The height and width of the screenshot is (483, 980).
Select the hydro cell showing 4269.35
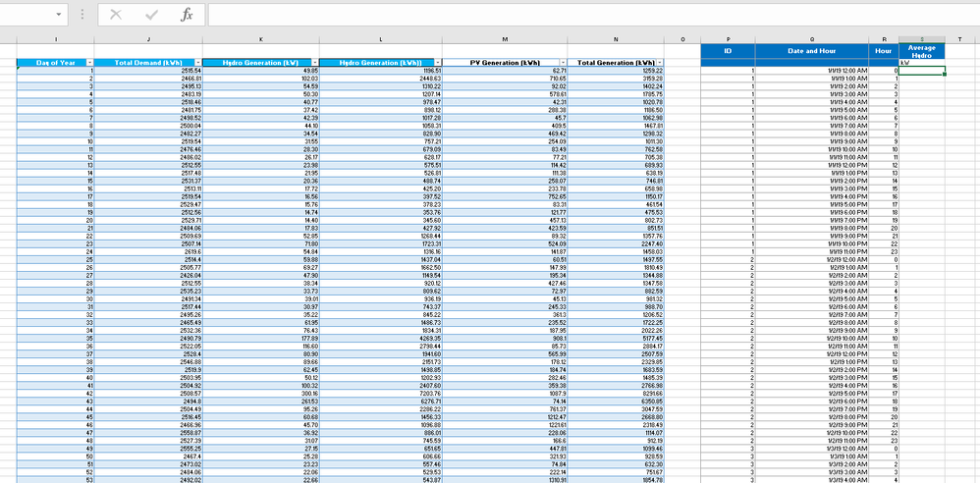tap(381, 338)
